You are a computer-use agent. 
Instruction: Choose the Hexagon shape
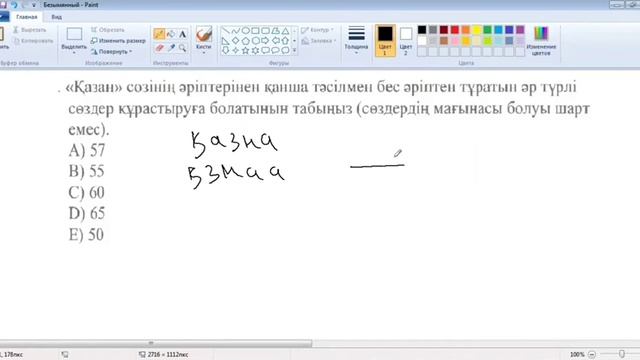pos(256,40)
